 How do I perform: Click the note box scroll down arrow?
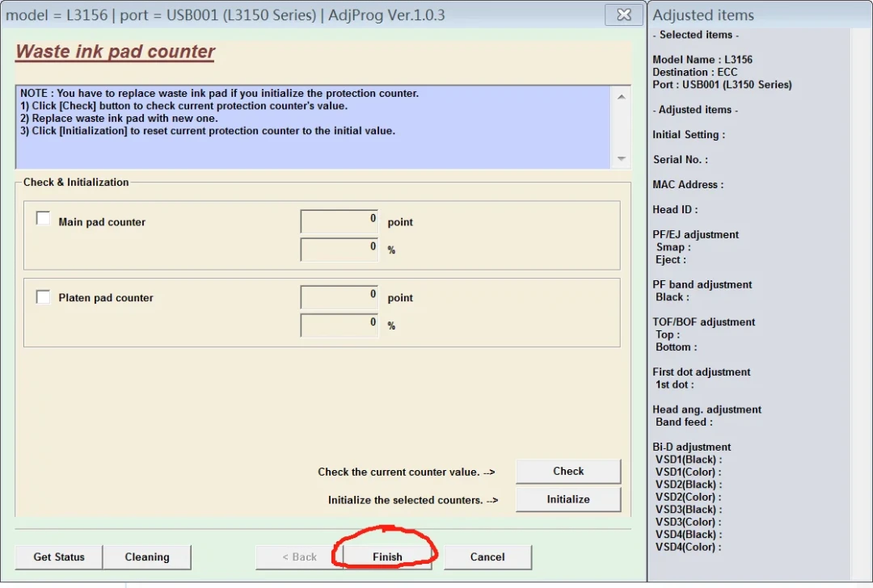[622, 158]
